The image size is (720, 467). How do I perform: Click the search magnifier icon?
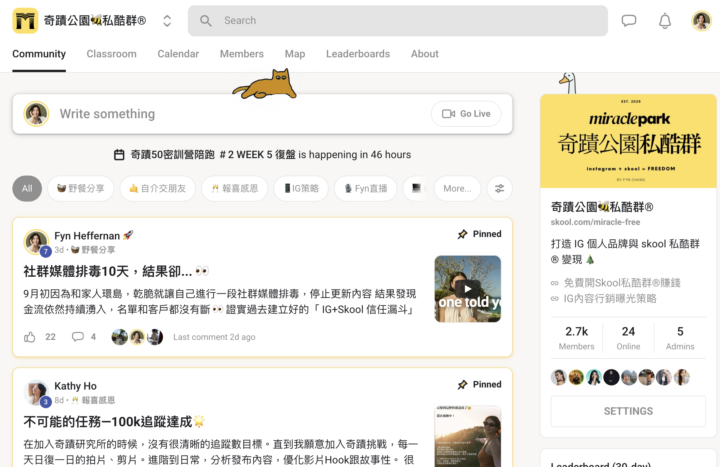(x=206, y=21)
